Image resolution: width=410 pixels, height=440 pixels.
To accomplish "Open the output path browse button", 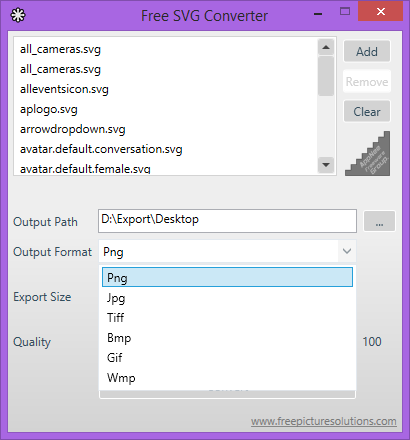I will [379, 221].
